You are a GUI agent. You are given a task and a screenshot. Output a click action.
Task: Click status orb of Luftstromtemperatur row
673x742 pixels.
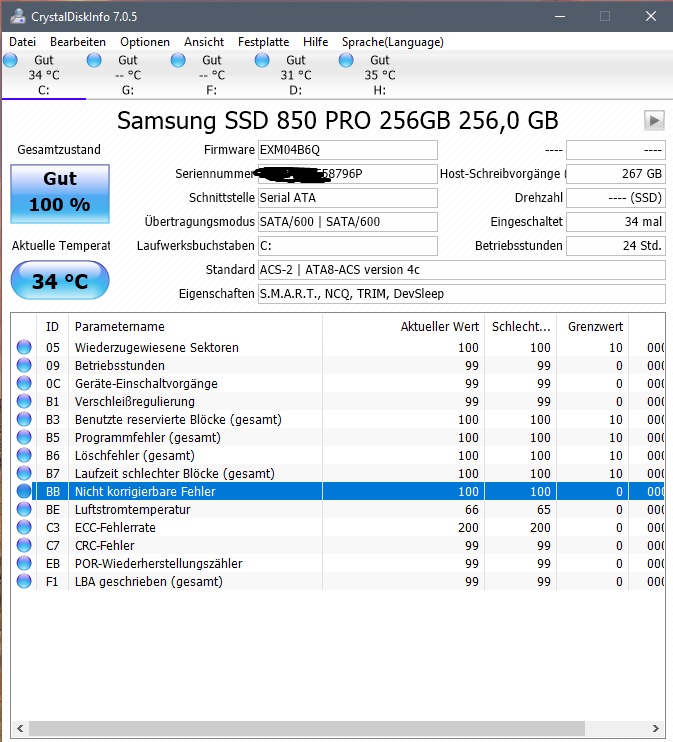(24, 509)
